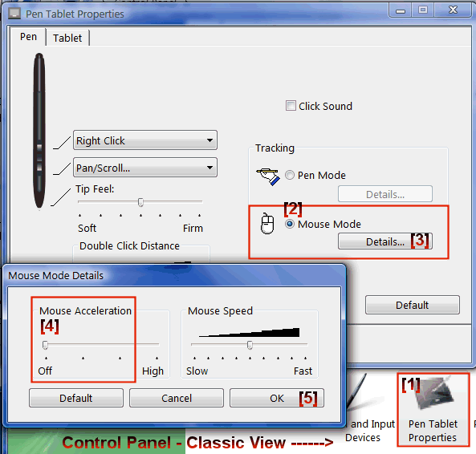Click Default in Pen Tablet Properties window
Screen dimensions: 476x454
click(x=413, y=305)
